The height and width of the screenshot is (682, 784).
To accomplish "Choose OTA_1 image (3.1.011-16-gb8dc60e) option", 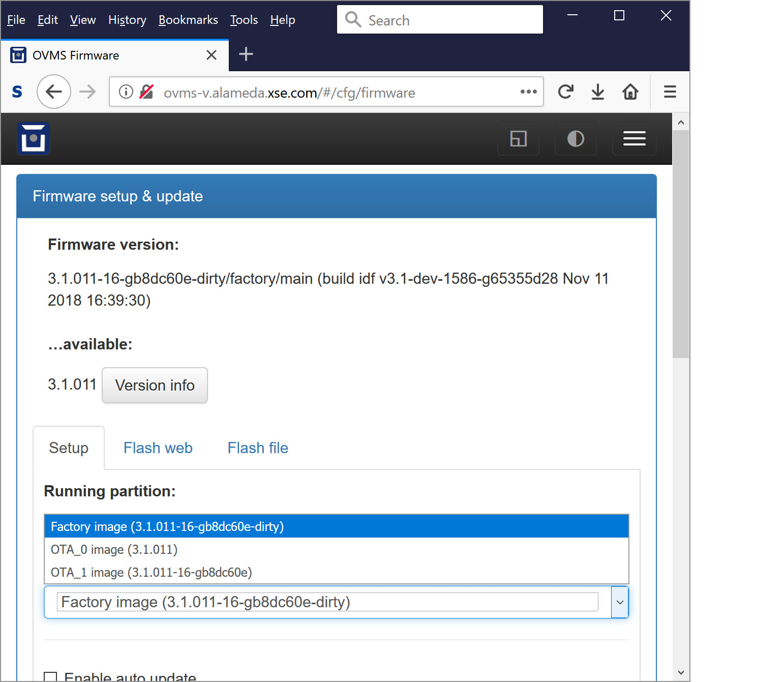I will [x=151, y=573].
